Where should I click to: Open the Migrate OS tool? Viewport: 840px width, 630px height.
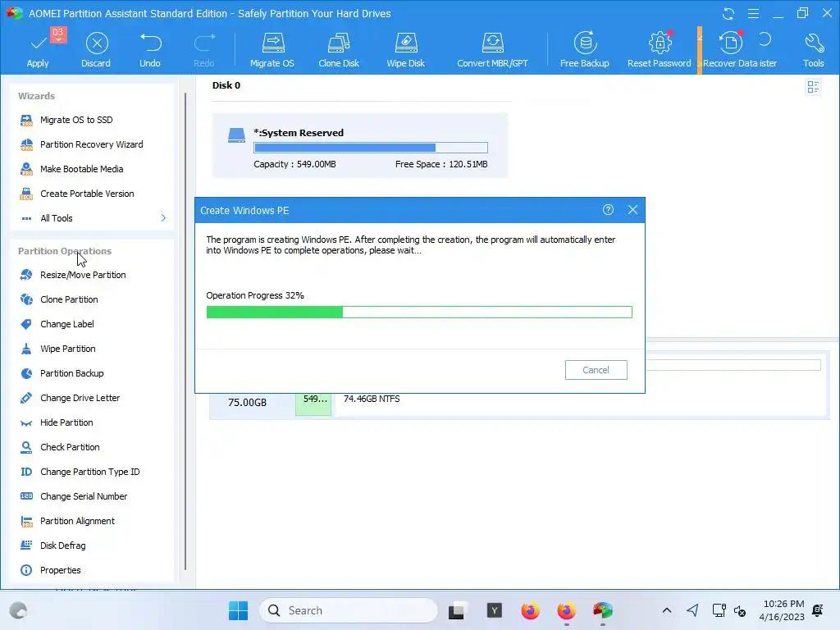pyautogui.click(x=272, y=50)
